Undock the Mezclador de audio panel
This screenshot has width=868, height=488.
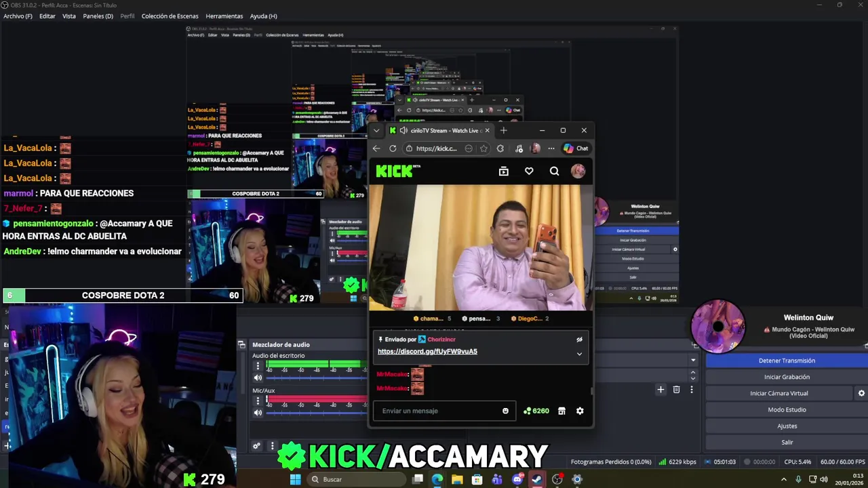point(241,345)
